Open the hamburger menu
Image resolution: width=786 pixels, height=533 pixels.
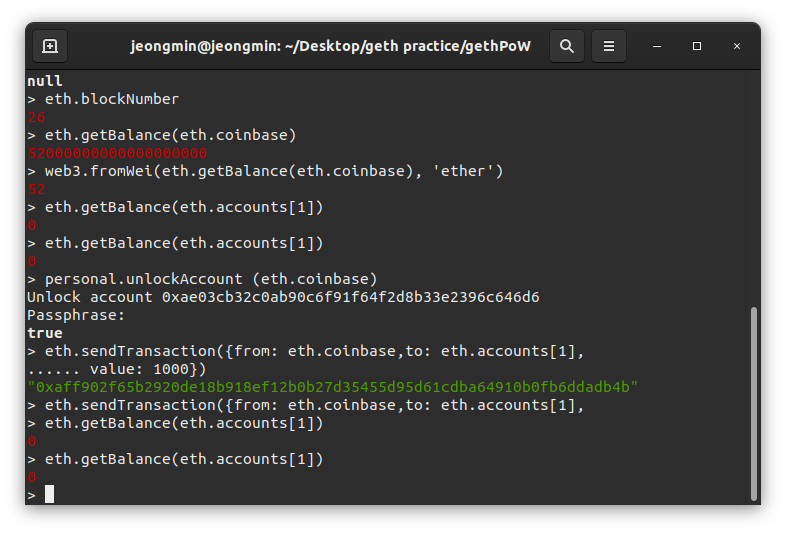coord(609,46)
